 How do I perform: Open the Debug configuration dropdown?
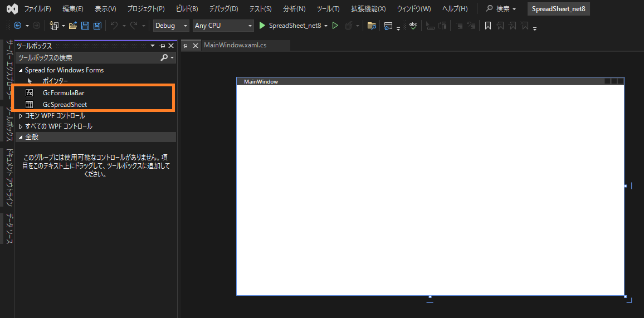171,26
